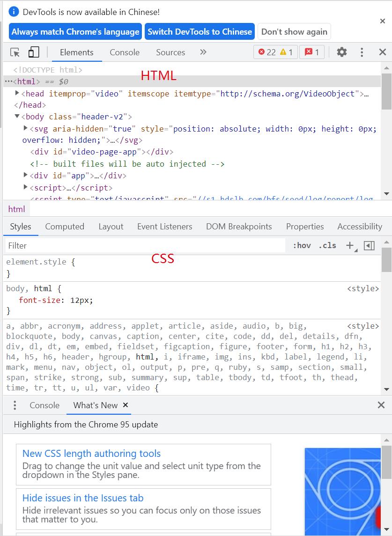This screenshot has width=392, height=536.
Task: Click the errors and warnings counter
Action: 276,52
